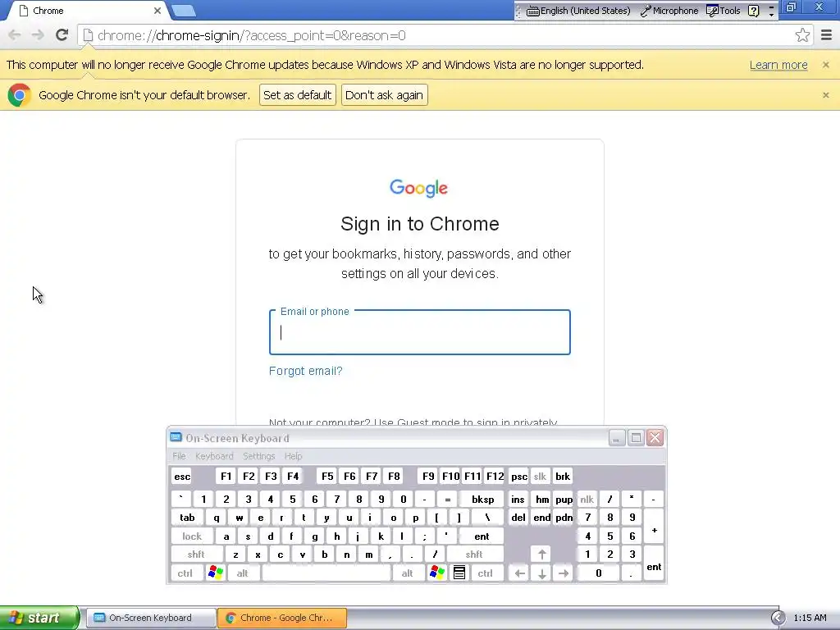840x630 pixels.
Task: Close the Chrome tab
Action: click(157, 11)
